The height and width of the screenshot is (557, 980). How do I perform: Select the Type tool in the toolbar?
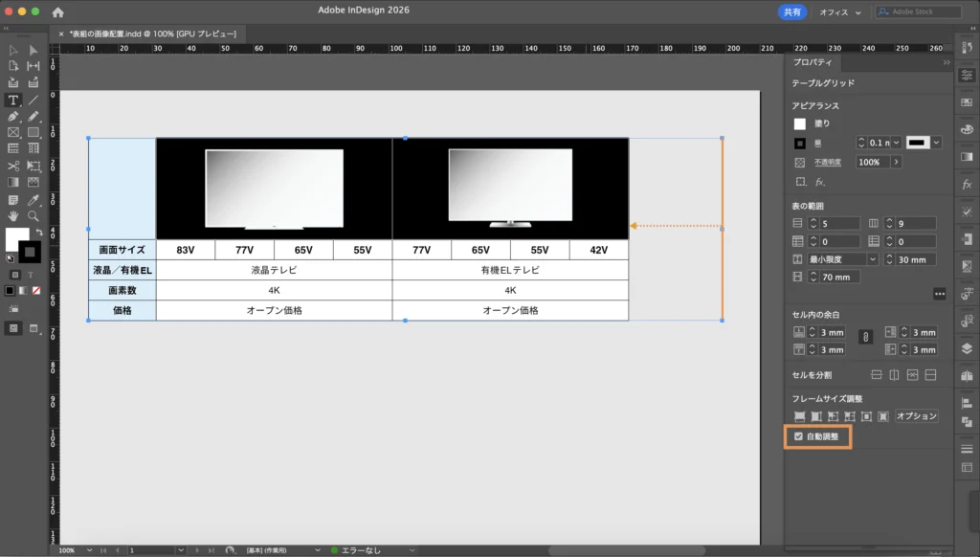click(13, 100)
